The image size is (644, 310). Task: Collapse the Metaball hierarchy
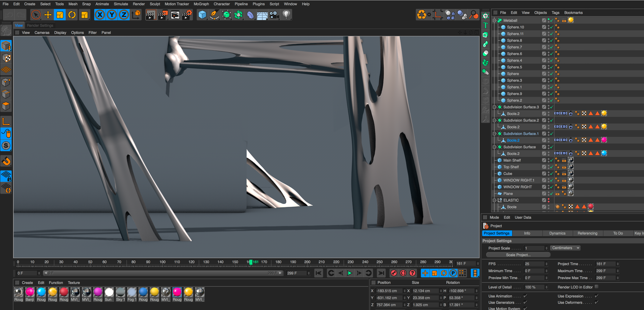pos(494,20)
